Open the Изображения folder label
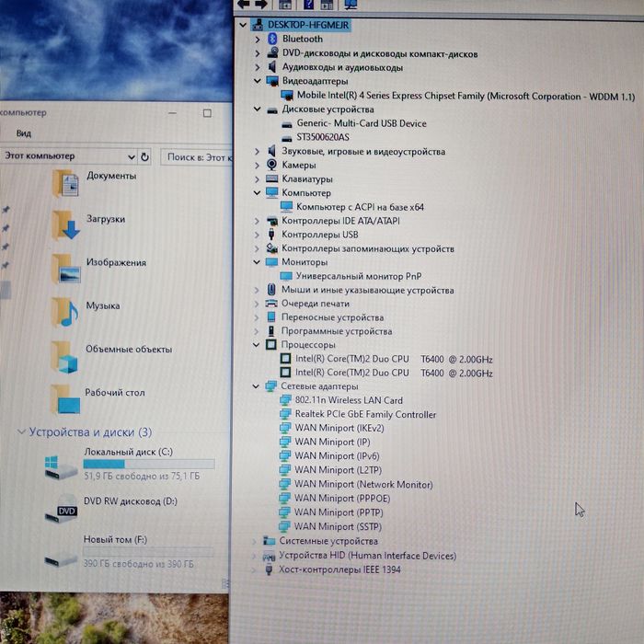 [x=116, y=262]
